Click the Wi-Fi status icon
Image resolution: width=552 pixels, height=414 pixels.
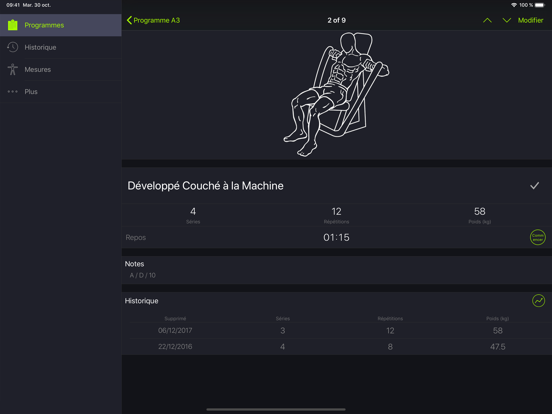coord(514,5)
